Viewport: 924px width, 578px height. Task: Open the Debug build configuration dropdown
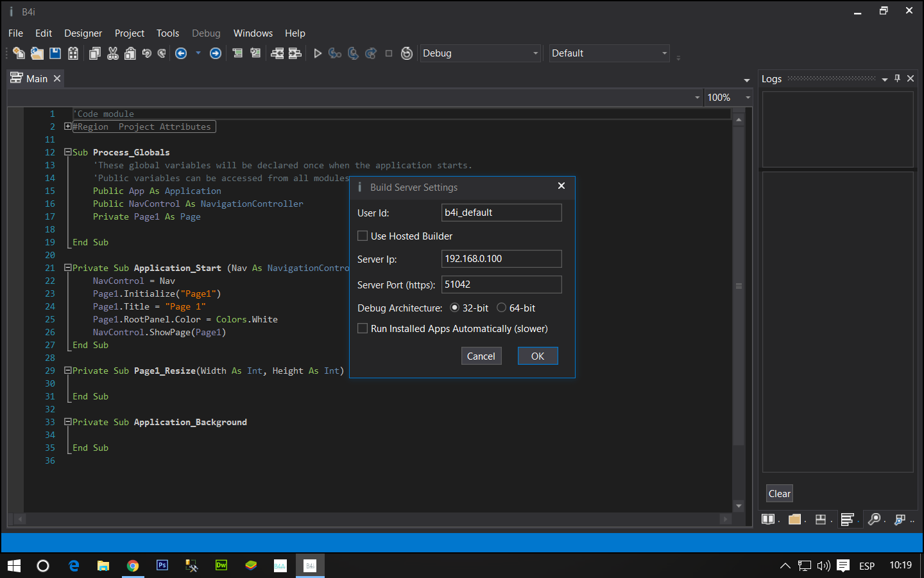tap(480, 53)
